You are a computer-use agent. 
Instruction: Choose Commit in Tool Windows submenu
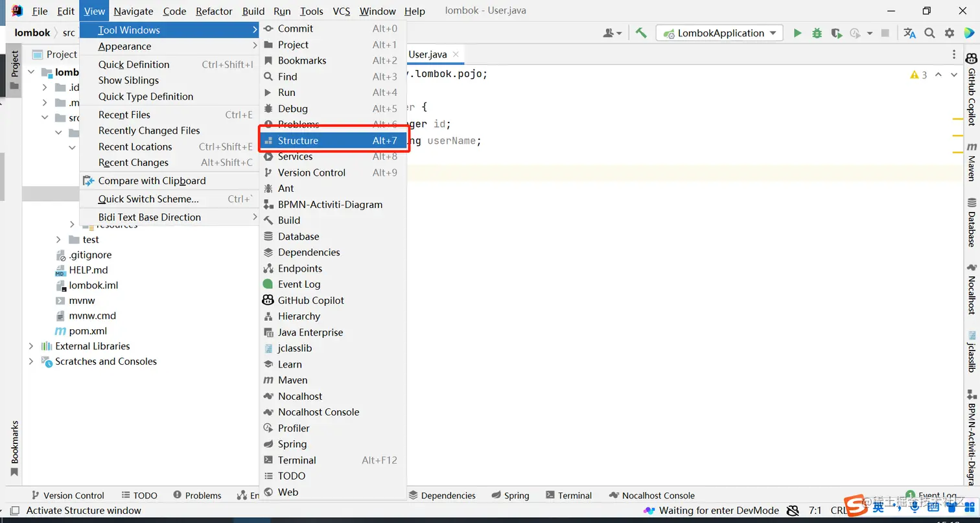[333, 29]
